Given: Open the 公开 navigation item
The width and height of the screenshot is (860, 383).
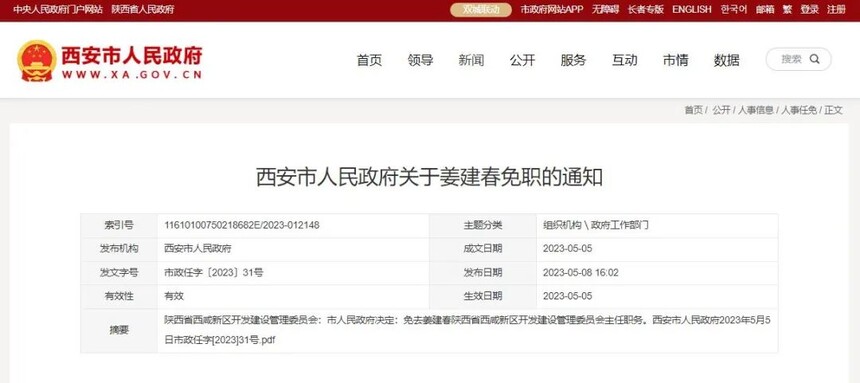Looking at the screenshot, I should tap(522, 60).
